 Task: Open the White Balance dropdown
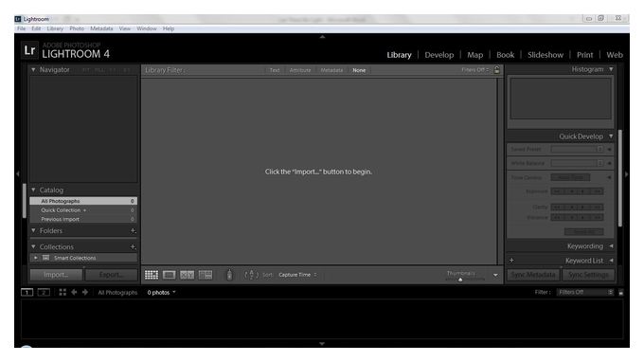click(577, 163)
